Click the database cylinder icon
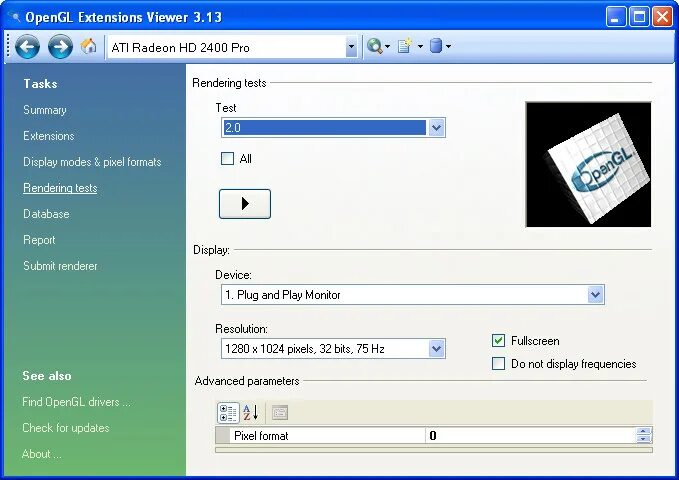The image size is (679, 480). click(x=436, y=46)
